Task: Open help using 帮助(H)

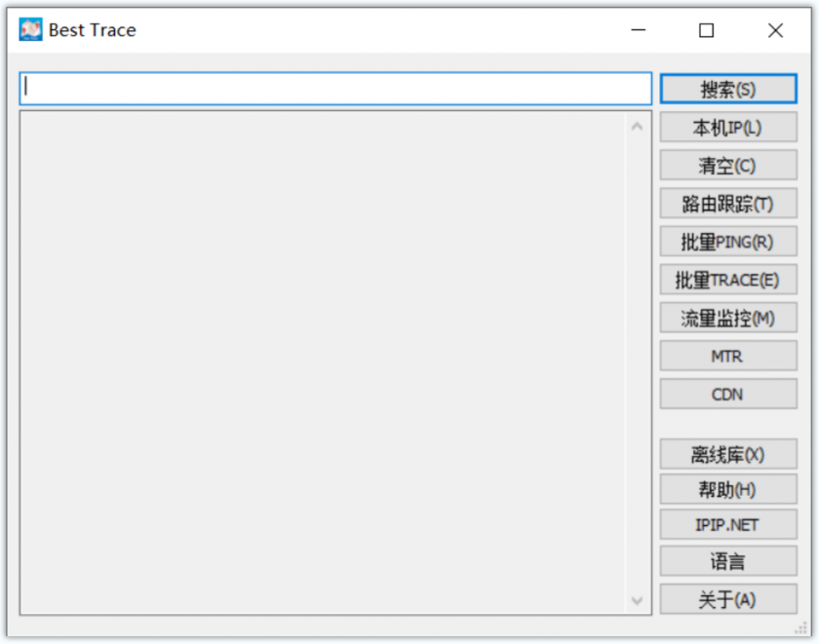Action: (727, 489)
